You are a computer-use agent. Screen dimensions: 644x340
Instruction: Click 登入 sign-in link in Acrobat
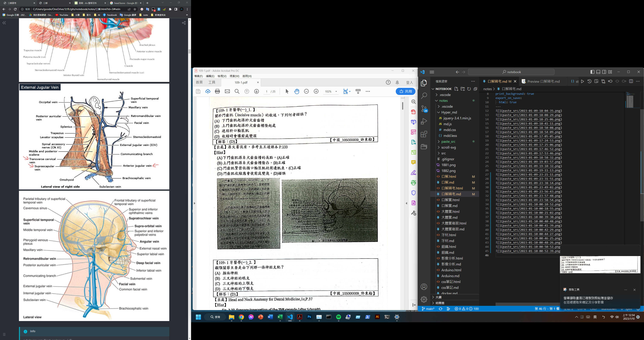[409, 82]
